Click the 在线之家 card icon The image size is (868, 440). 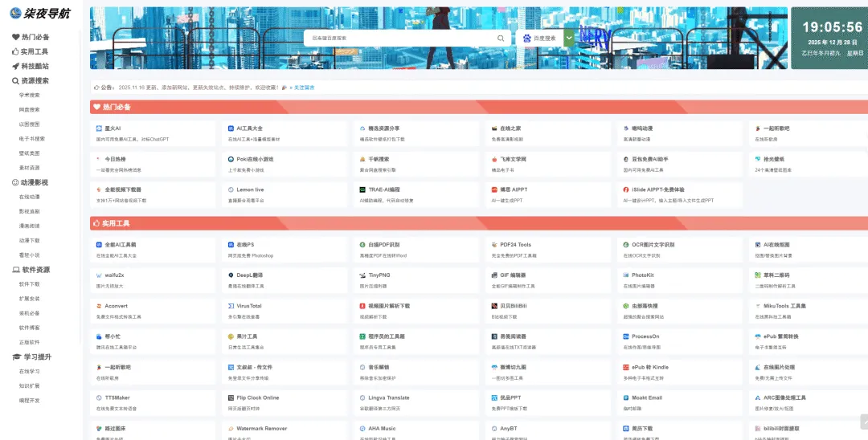coord(494,128)
